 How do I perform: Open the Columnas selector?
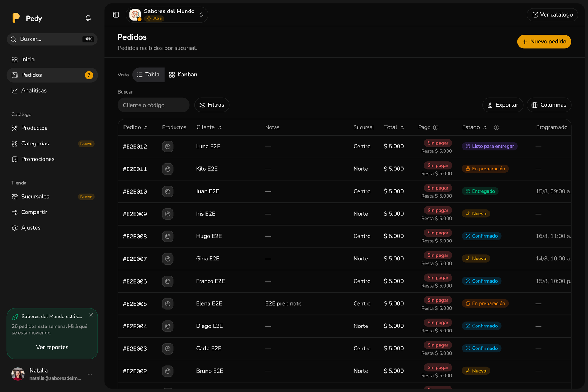pos(549,105)
